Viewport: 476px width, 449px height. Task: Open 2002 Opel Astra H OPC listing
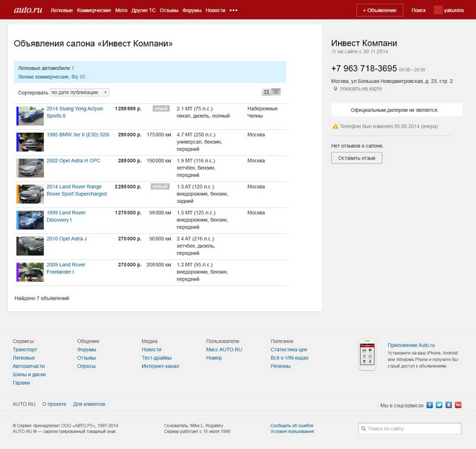[73, 161]
